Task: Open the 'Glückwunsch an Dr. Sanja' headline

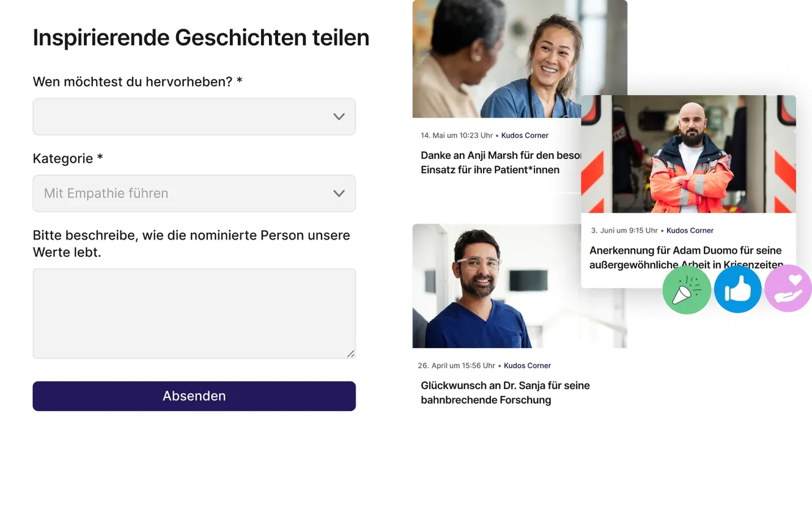Action: pos(505,393)
